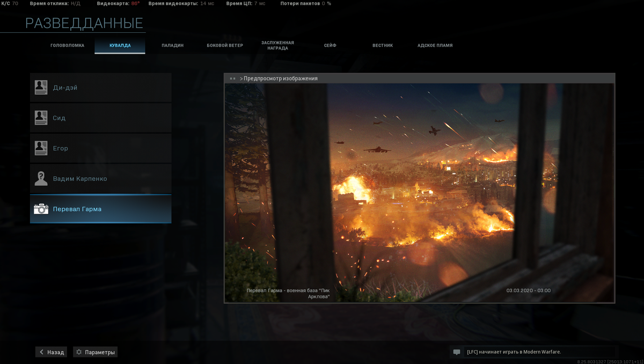
Task: Click the dossier icon beside Ди-дэй
Action: (x=41, y=88)
